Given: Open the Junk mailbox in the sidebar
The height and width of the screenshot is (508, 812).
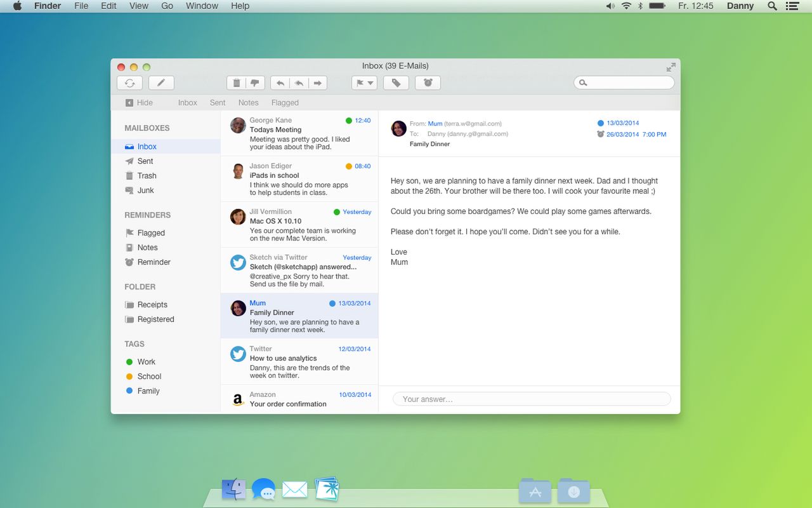Looking at the screenshot, I should 145,190.
